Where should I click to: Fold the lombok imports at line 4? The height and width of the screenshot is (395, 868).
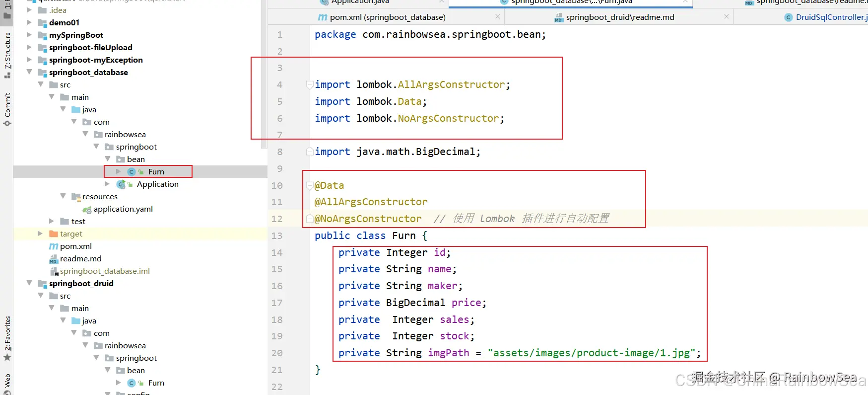310,84
